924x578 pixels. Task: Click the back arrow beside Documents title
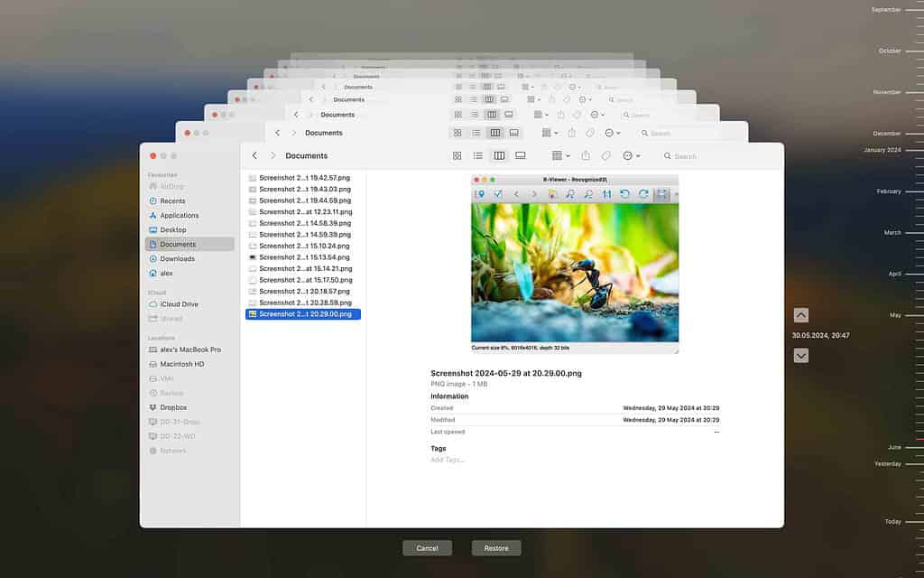254,155
